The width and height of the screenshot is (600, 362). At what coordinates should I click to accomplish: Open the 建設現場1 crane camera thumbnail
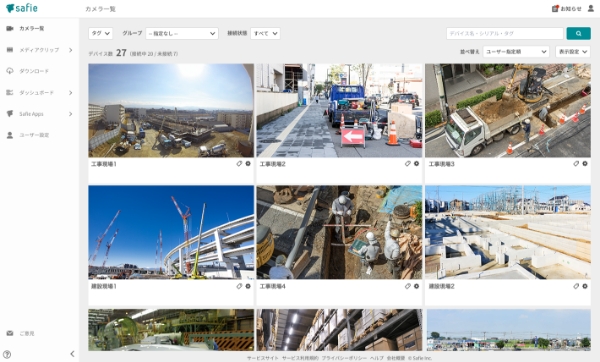tap(171, 232)
